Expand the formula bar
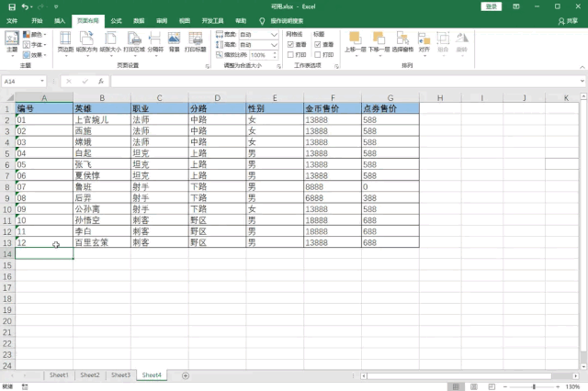 coord(582,81)
